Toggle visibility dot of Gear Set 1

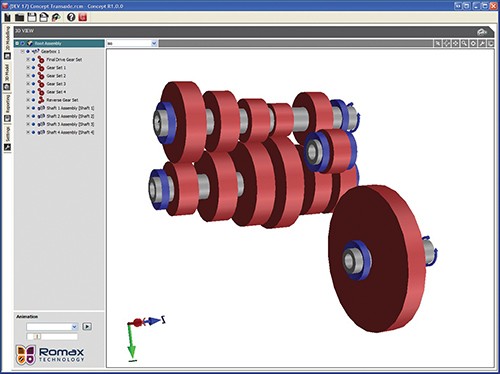(33, 68)
